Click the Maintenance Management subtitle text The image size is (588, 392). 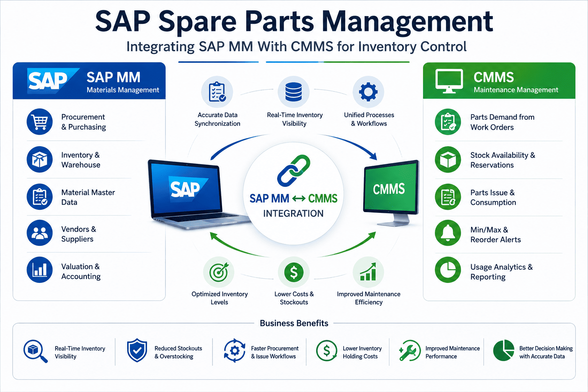(x=516, y=90)
